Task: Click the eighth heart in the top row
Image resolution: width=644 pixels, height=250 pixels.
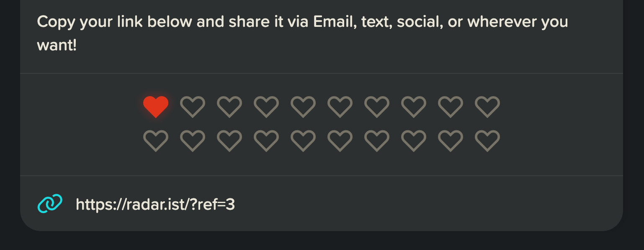Action: [x=414, y=107]
